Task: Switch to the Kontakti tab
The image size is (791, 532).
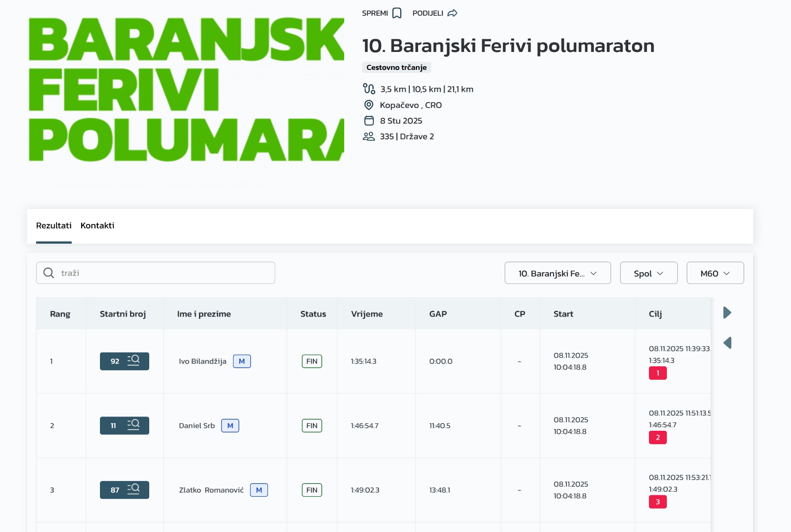Action: 97,226
